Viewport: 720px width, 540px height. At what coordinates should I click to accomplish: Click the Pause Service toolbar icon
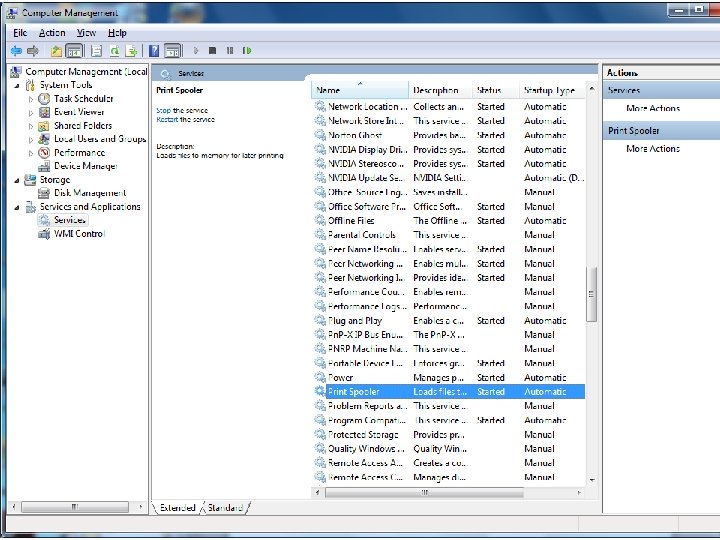pos(230,51)
